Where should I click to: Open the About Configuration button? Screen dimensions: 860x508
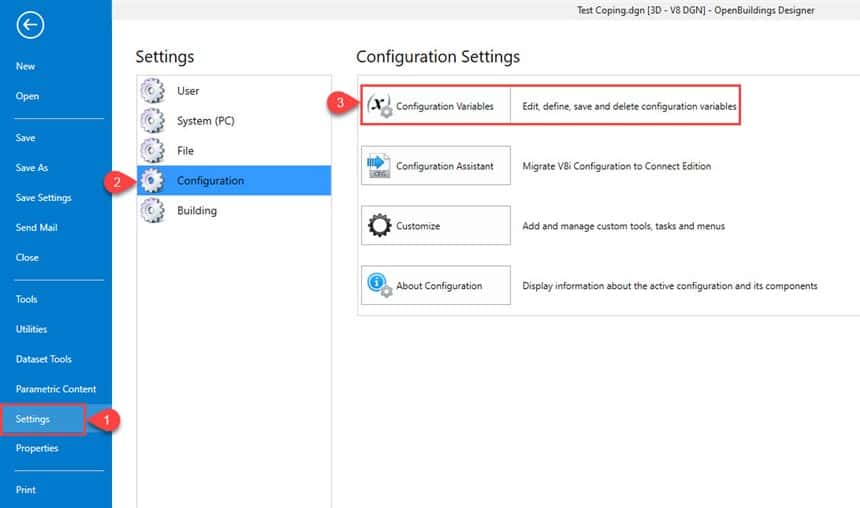tap(436, 285)
